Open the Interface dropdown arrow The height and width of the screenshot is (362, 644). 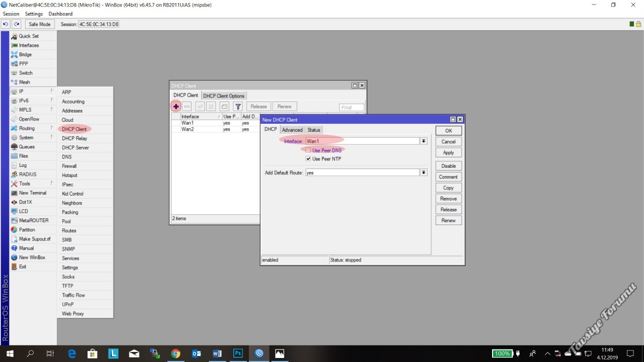coord(424,141)
